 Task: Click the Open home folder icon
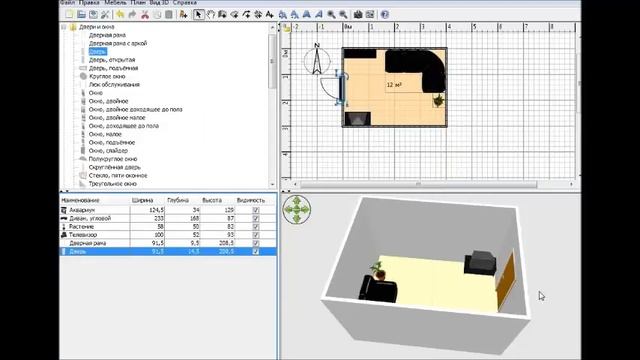pos(81,15)
